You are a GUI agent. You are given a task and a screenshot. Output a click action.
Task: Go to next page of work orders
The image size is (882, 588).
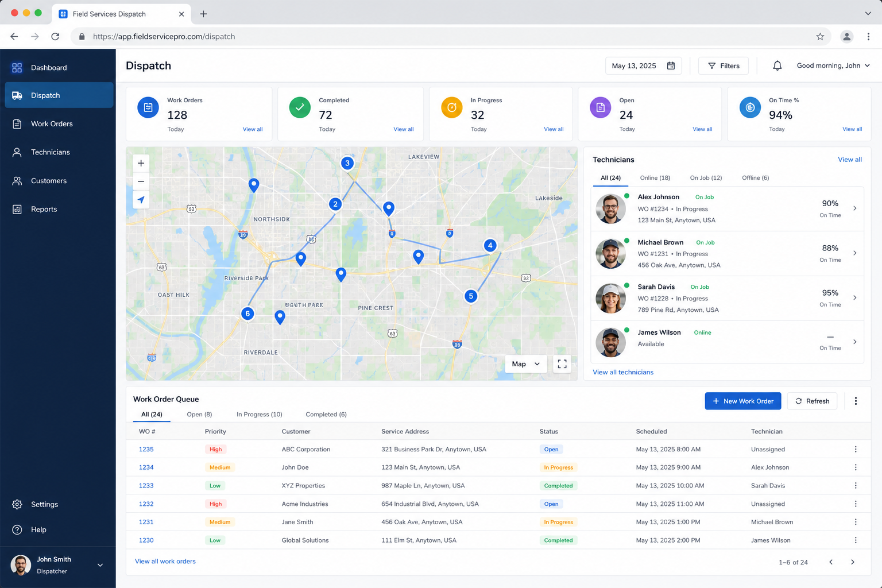pyautogui.click(x=852, y=562)
